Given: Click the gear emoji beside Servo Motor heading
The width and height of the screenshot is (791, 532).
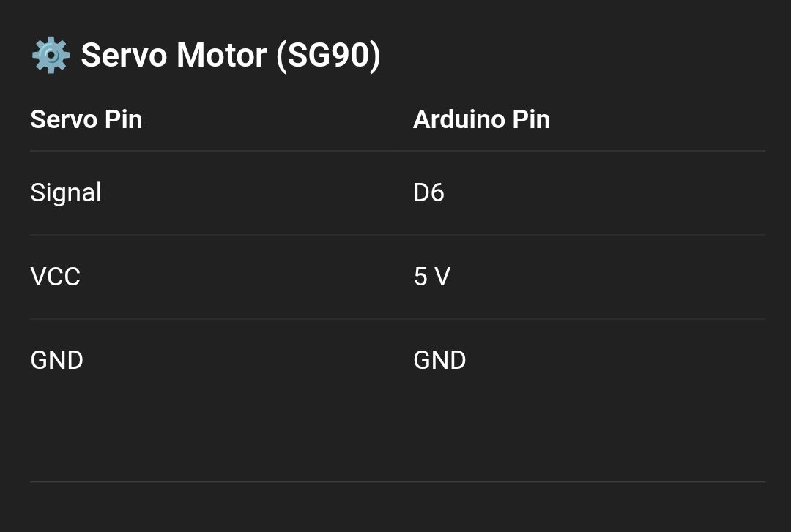Looking at the screenshot, I should point(50,56).
